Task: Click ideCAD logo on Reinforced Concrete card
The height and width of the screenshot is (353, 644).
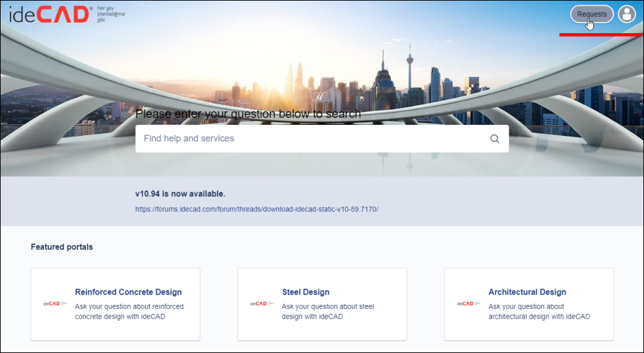Action: pyautogui.click(x=55, y=304)
